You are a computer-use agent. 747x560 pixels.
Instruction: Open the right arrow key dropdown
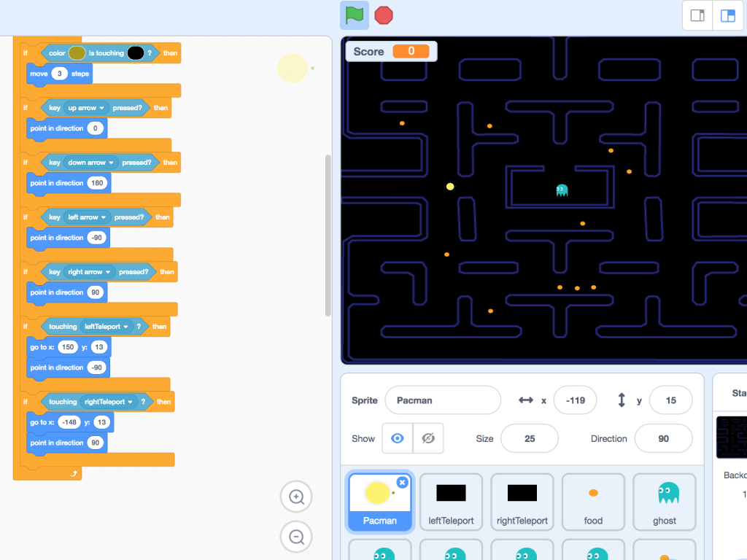[89, 272]
